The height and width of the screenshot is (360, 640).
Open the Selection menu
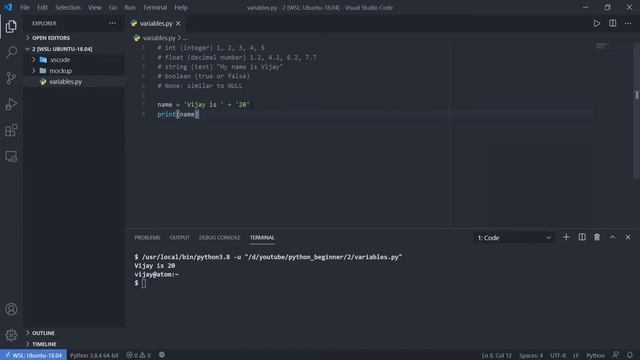point(68,7)
